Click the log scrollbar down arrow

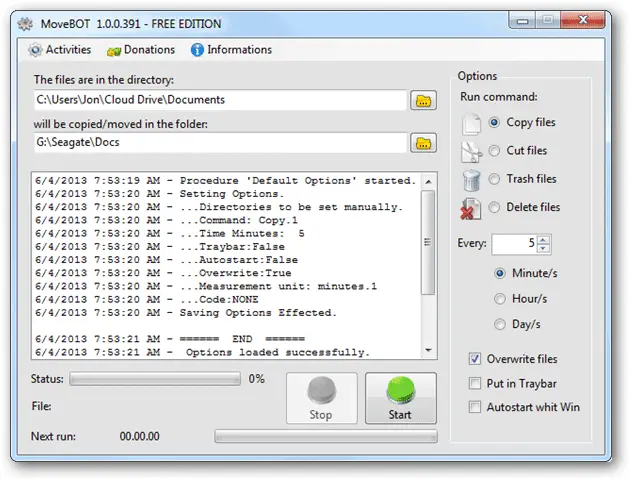point(428,350)
